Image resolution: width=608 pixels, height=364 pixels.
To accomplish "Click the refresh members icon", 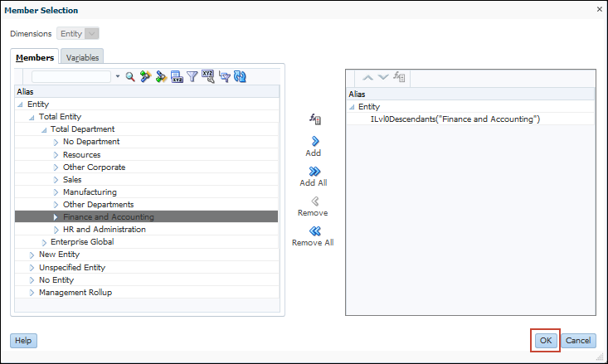I will [x=240, y=77].
